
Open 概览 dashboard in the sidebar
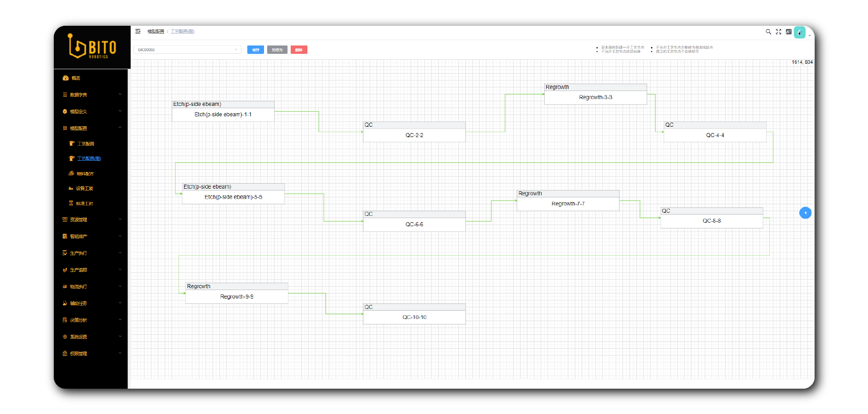coord(75,78)
